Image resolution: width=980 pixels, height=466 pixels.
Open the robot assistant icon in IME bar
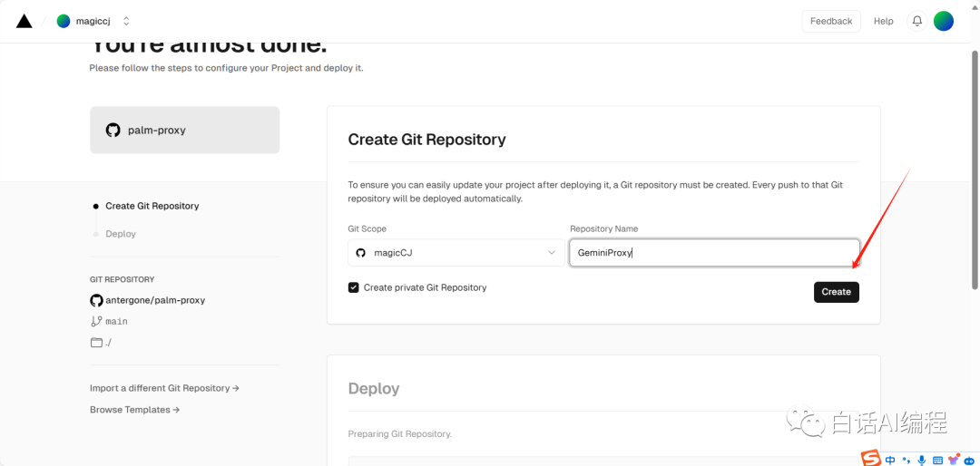point(971,461)
